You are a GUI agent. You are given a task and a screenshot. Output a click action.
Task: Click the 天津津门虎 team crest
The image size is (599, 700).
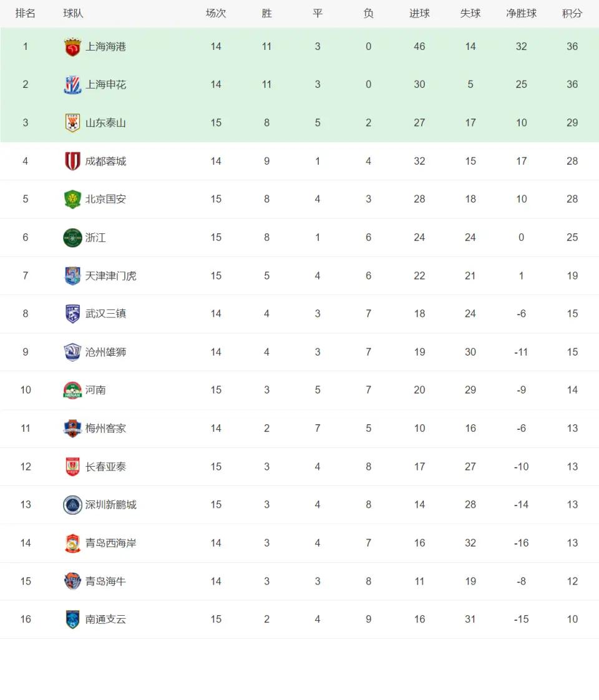click(x=72, y=276)
